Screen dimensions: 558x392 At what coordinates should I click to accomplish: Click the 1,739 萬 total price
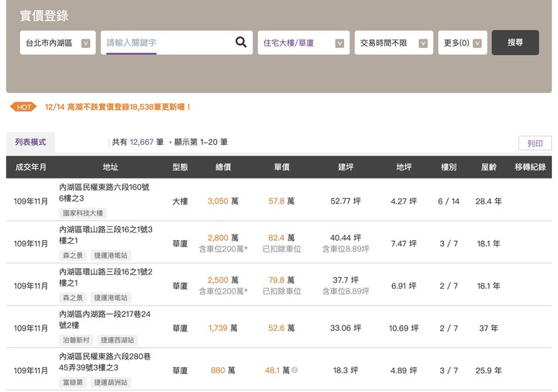[x=223, y=328]
